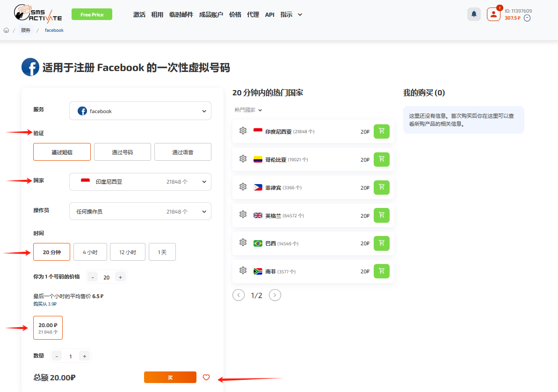This screenshot has width=558, height=392.
Task: Expand the 指示 menu chevron
Action: 300,14
